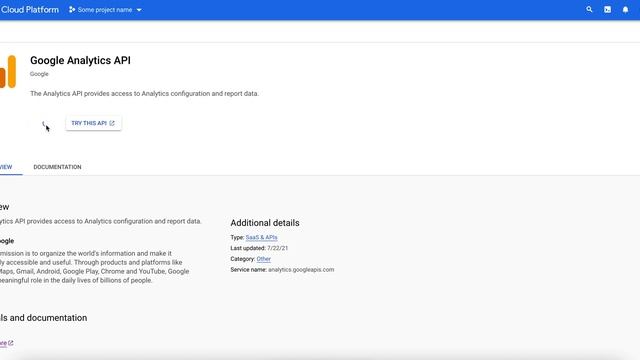Viewport: 640px width, 360px height.
Task: Click service name analytics.googleapis.com
Action: coord(301,269)
